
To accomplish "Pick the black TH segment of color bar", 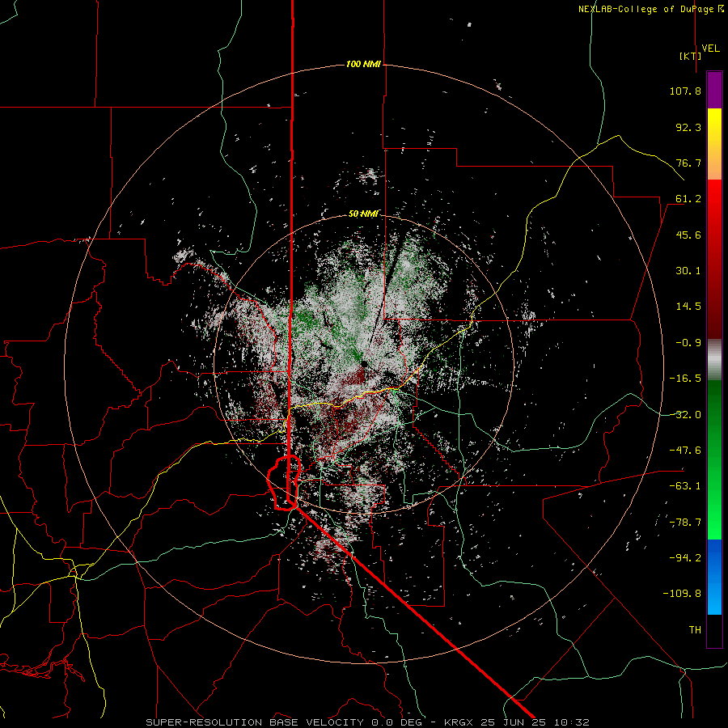I will click(714, 631).
